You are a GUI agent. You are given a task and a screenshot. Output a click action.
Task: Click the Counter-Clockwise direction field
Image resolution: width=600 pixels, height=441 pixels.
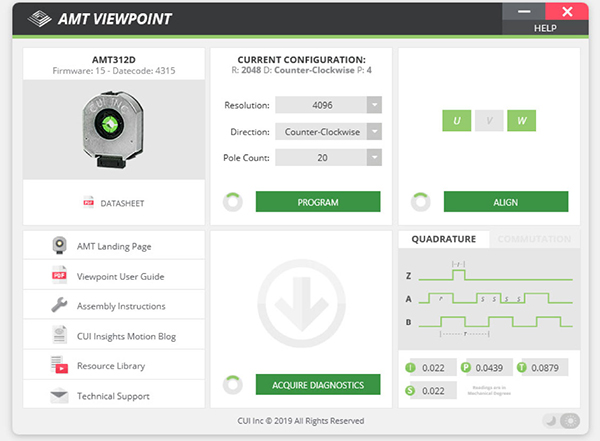(321, 131)
